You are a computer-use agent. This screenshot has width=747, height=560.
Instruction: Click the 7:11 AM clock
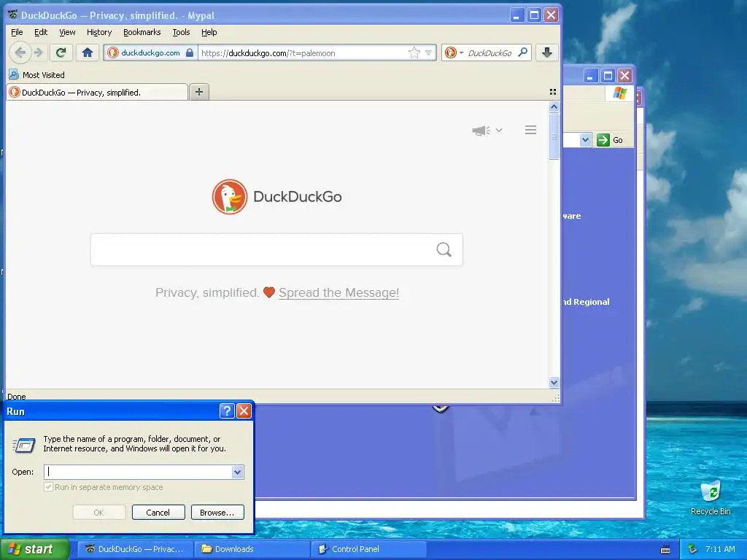(x=720, y=549)
